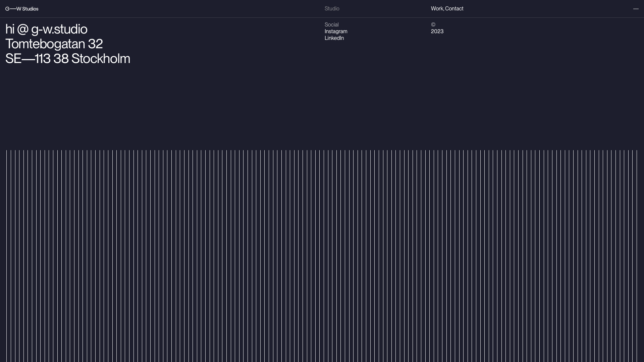The height and width of the screenshot is (362, 644).
Task: Select the Tomtebogatan 32 address line
Action: click(54, 44)
